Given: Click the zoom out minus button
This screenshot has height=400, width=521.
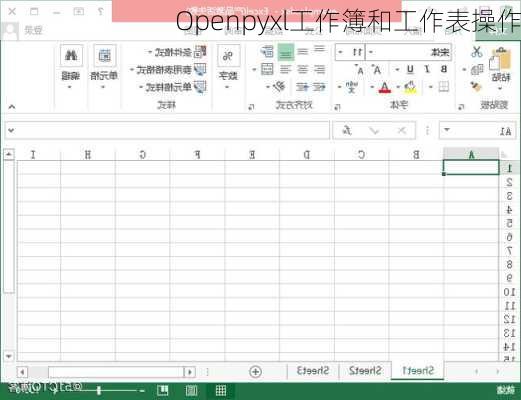Looking at the screenshot, I should [x=142, y=390].
